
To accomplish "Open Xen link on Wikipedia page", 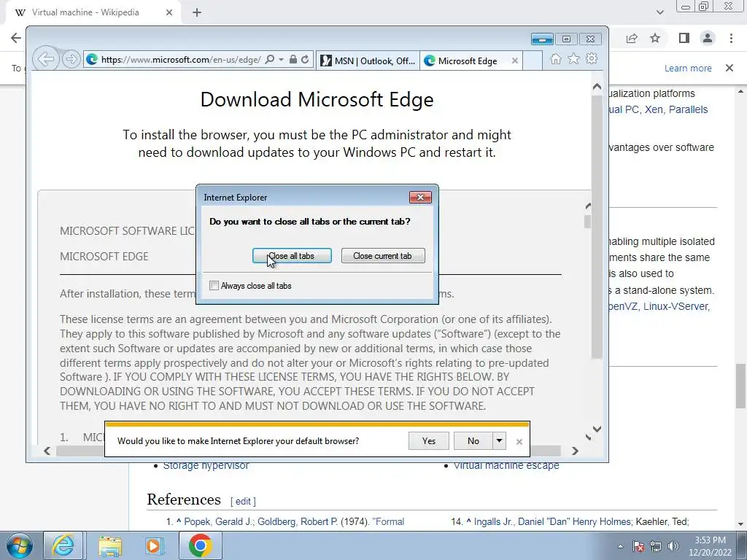I will (654, 109).
